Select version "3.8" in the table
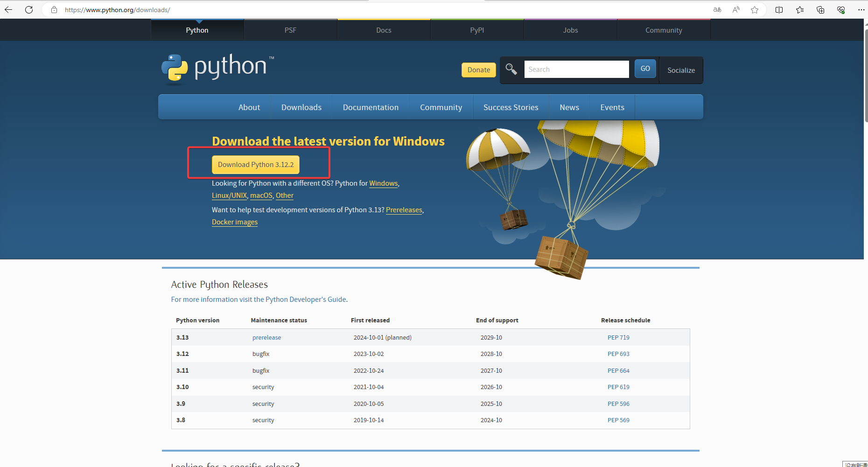Viewport: 868px width, 467px height. (181, 420)
